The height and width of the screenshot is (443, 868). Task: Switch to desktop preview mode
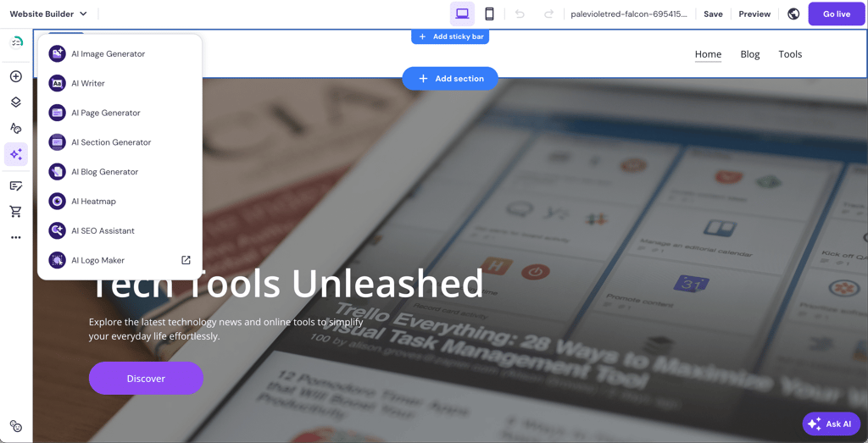tap(462, 14)
